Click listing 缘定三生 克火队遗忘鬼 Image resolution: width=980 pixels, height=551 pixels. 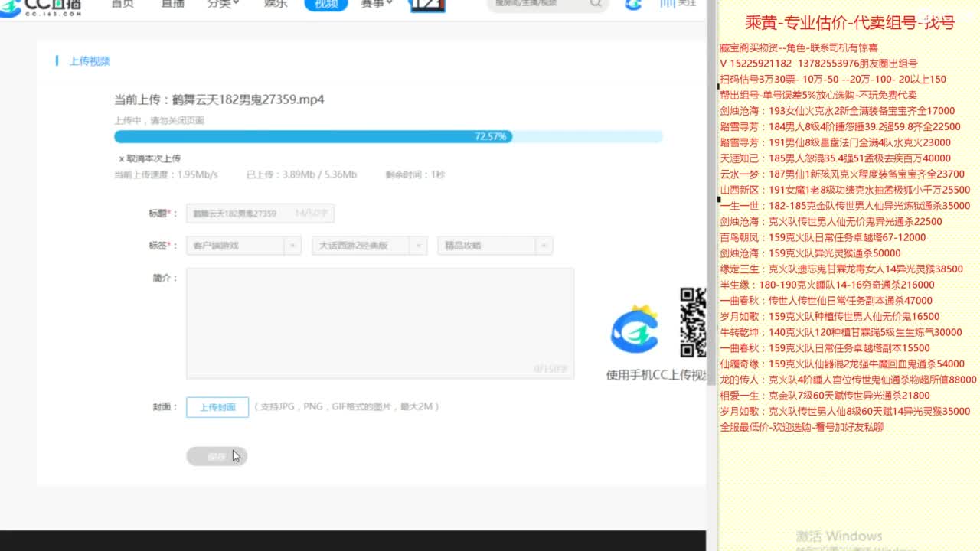(x=841, y=269)
